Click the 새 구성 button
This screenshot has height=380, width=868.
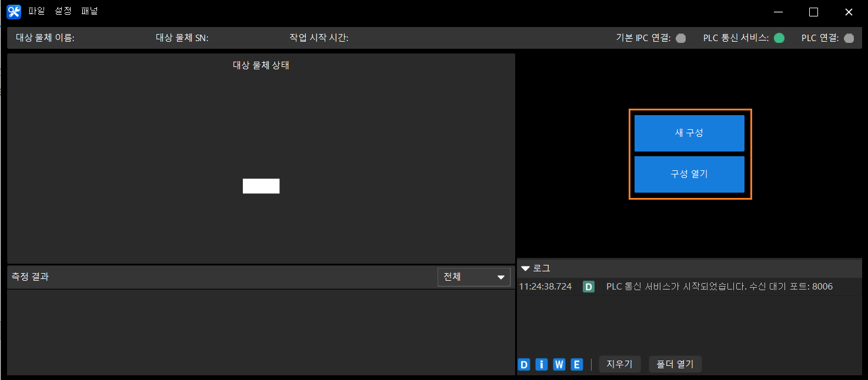click(689, 133)
